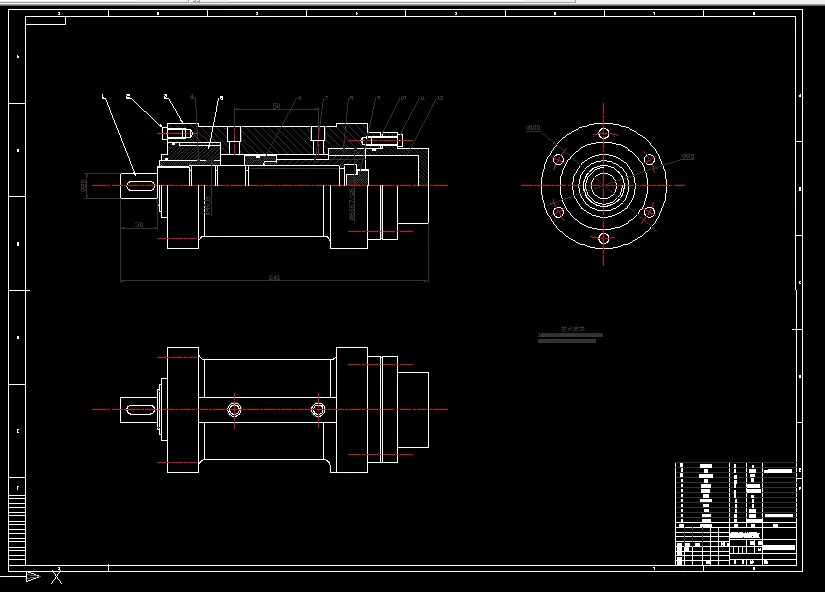Select the right port hole in bottom view

click(x=318, y=409)
